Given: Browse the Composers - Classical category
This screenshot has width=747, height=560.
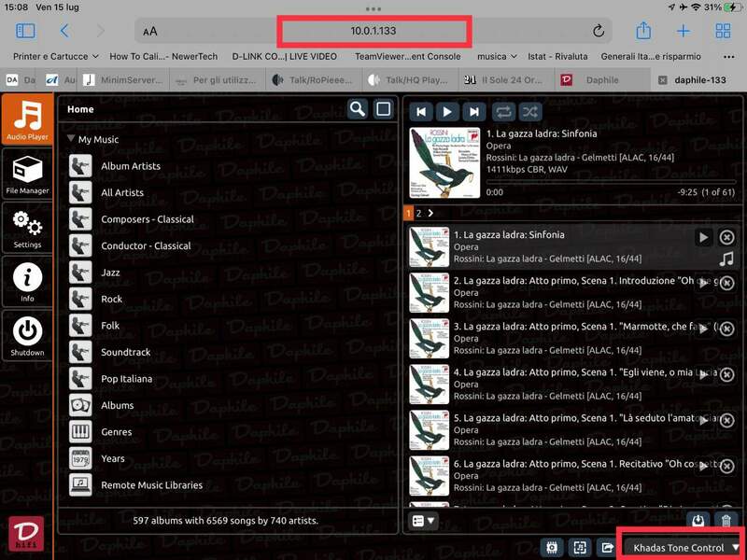Looking at the screenshot, I should 147,219.
